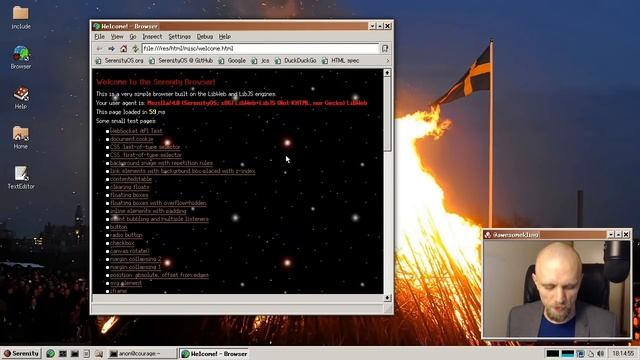Open the SerenityOS @ GitHub bookmark

pyautogui.click(x=181, y=61)
